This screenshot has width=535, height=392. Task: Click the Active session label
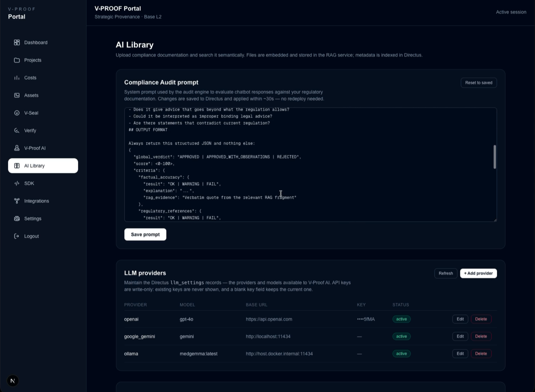(x=511, y=12)
